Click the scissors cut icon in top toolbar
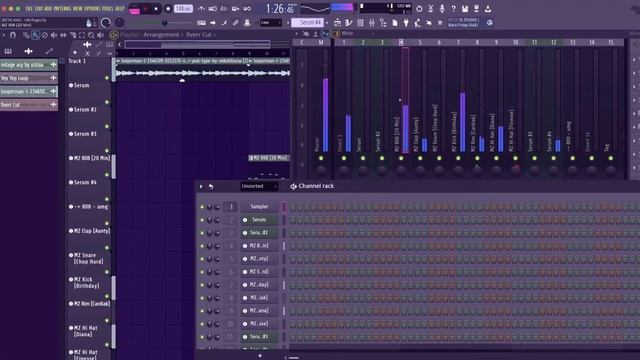640x360 pixels. 431,9
